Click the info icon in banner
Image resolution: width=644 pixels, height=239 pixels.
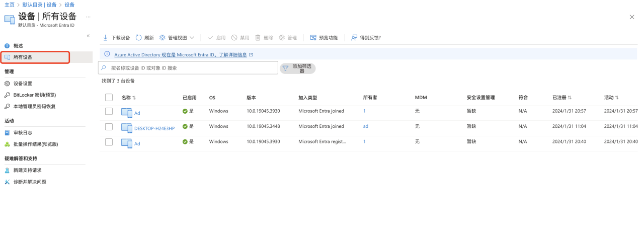click(x=107, y=54)
